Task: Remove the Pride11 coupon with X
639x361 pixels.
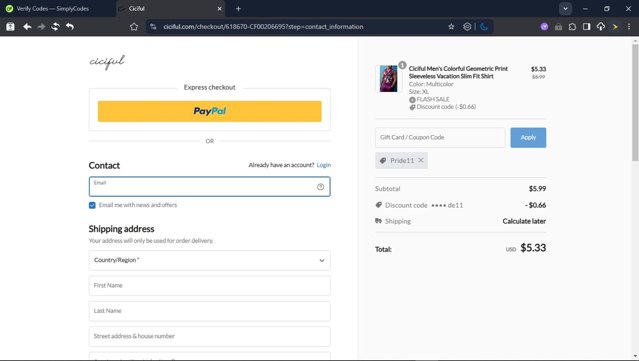Action: 421,160
